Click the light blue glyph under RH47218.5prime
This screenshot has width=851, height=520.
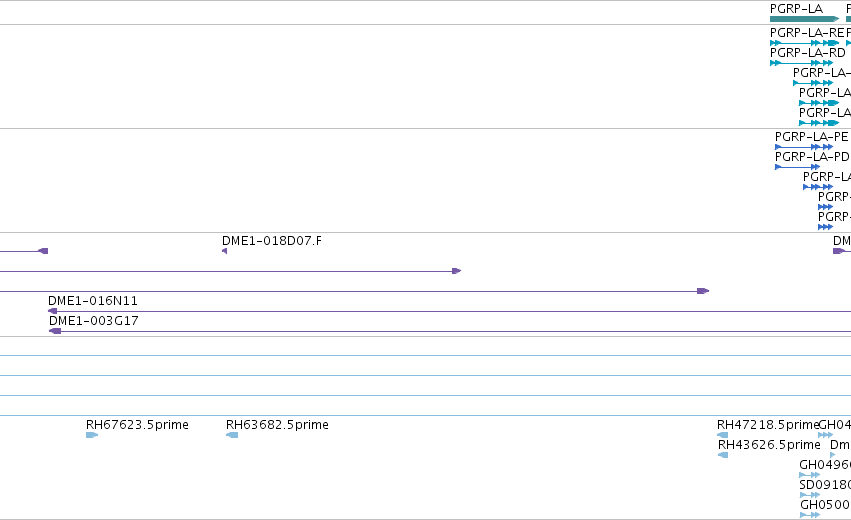(722, 435)
